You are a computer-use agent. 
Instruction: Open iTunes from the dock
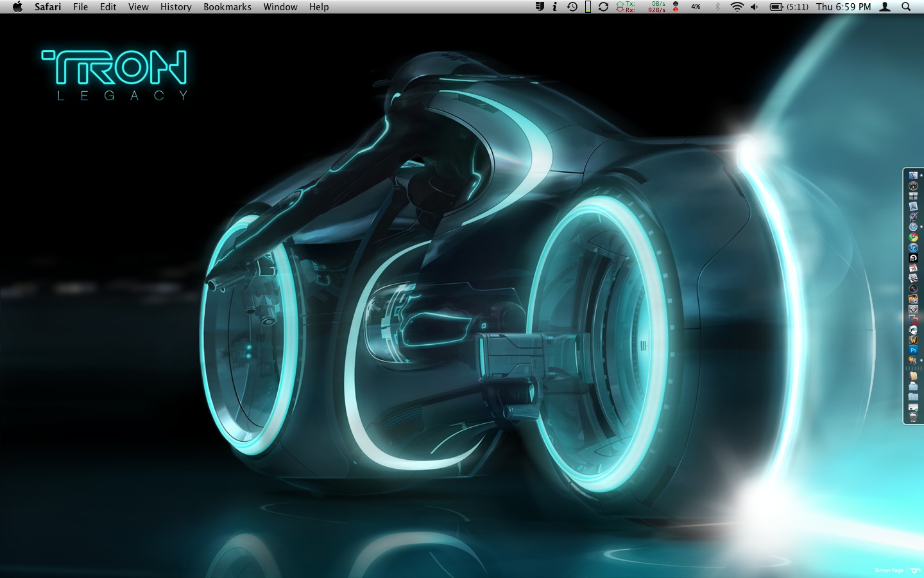[x=913, y=247]
